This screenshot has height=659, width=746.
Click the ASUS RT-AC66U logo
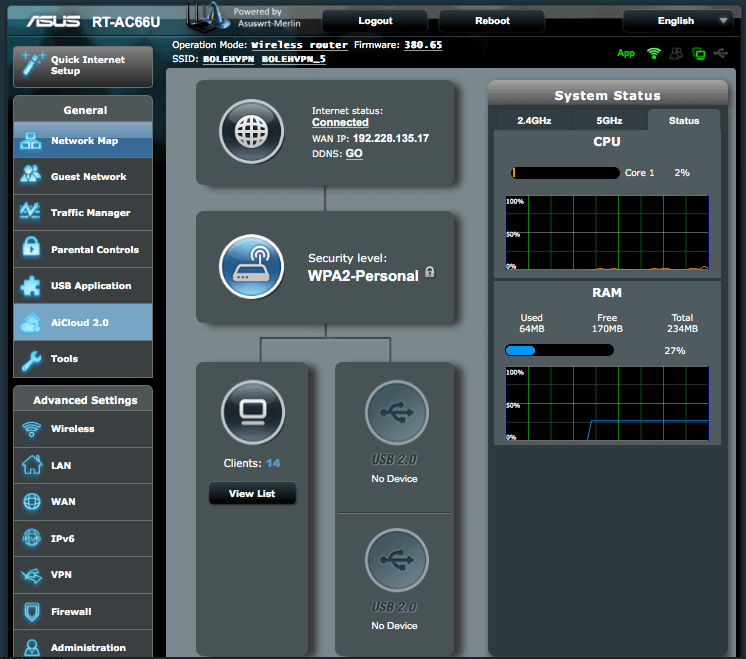point(93,22)
